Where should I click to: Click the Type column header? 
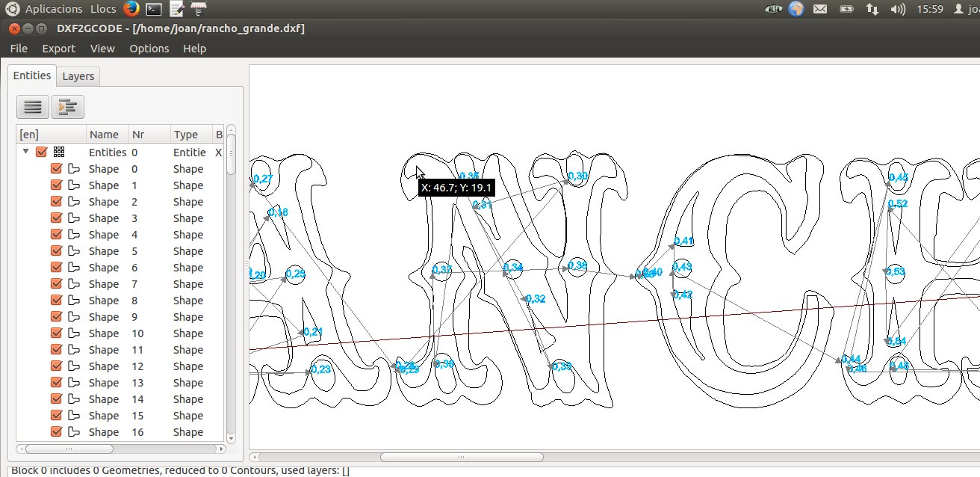point(186,135)
